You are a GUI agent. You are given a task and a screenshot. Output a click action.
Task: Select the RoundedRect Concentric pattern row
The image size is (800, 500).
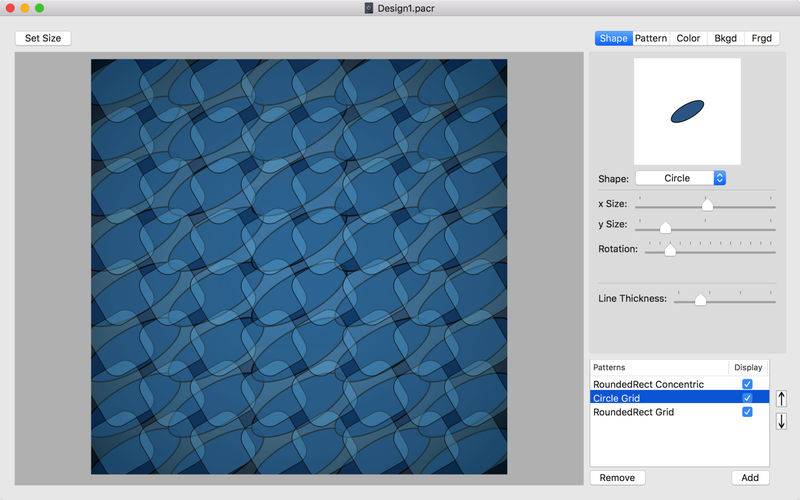click(x=679, y=384)
